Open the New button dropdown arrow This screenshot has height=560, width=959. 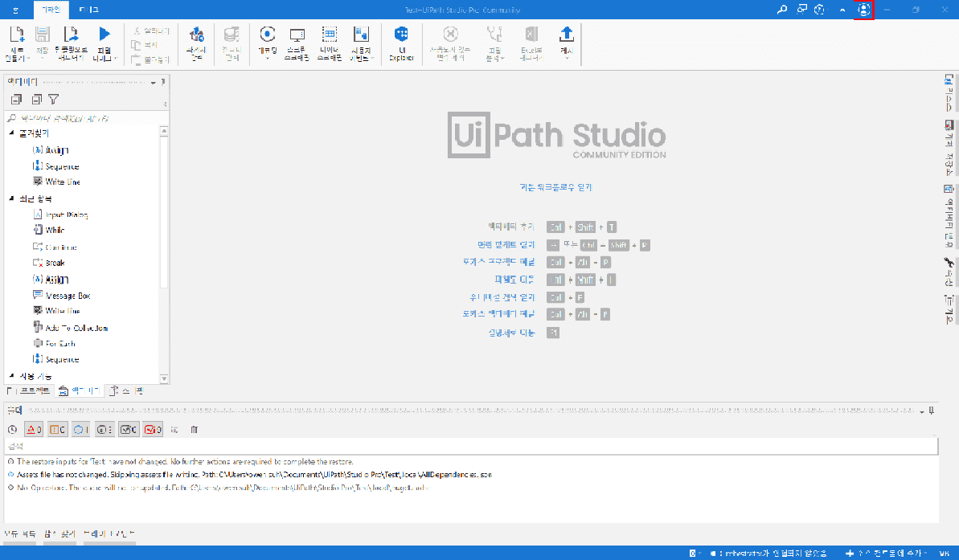28,59
